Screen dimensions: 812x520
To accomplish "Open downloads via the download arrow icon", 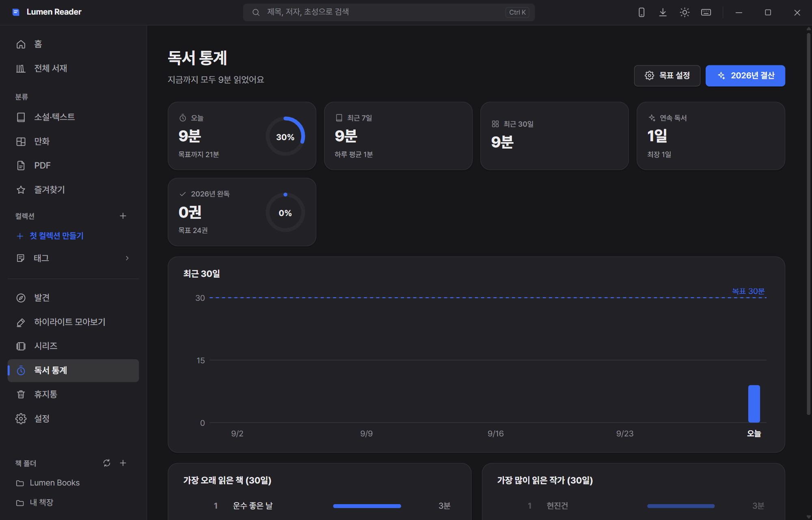I will tap(663, 13).
